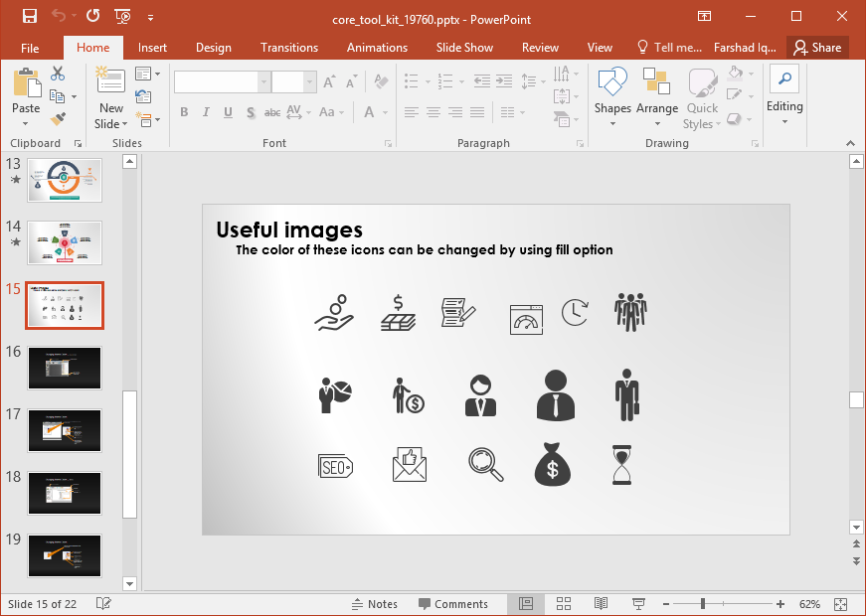Click the Format Painter brush icon
This screenshot has width=866, height=616.
58,119
